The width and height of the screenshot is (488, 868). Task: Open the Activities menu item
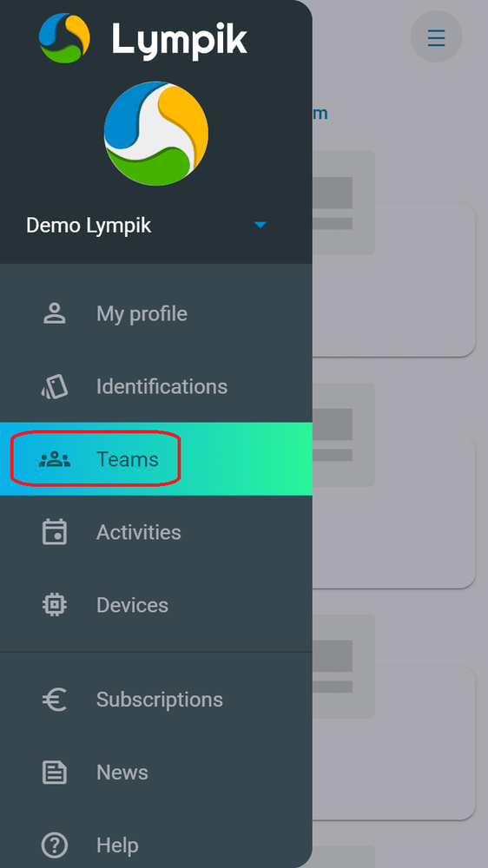[156, 532]
